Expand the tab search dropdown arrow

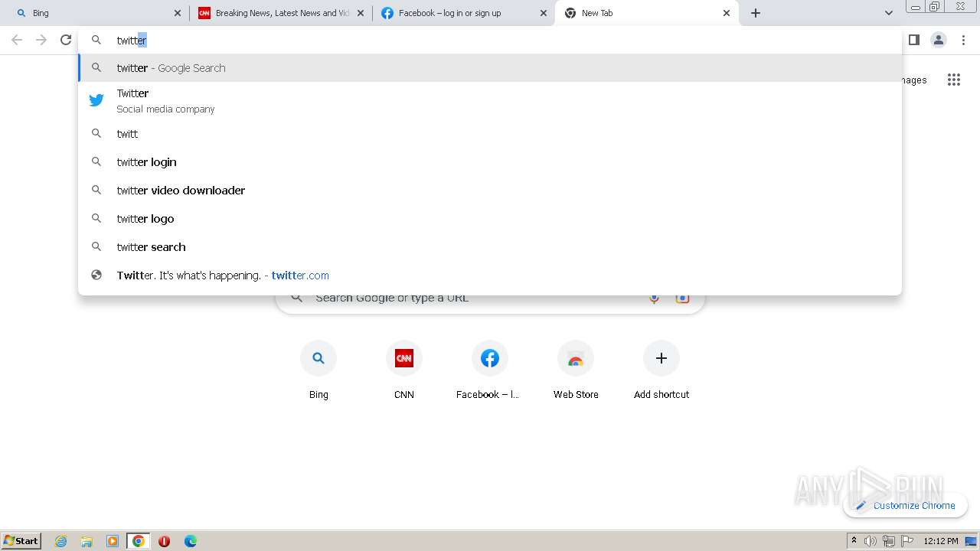click(x=889, y=13)
